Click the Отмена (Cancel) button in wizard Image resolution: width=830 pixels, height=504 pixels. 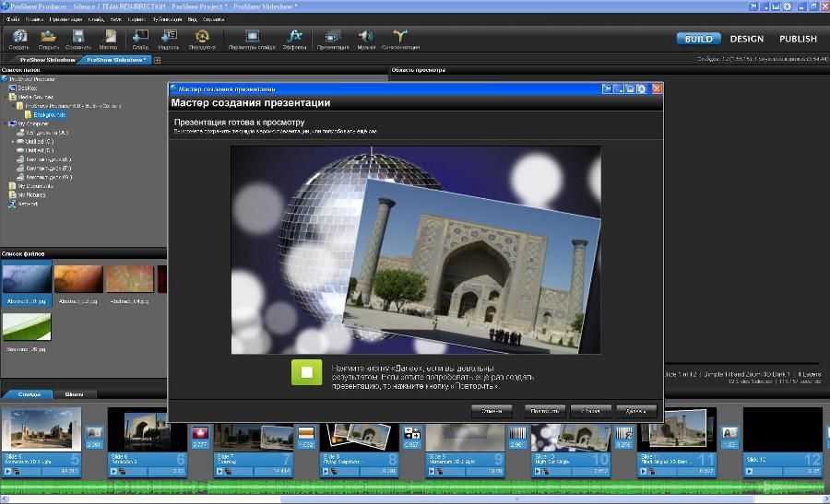(x=492, y=411)
